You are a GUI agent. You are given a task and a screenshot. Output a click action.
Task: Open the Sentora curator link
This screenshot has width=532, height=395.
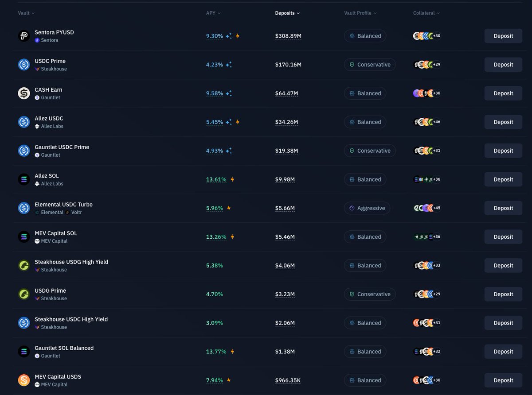click(47, 40)
